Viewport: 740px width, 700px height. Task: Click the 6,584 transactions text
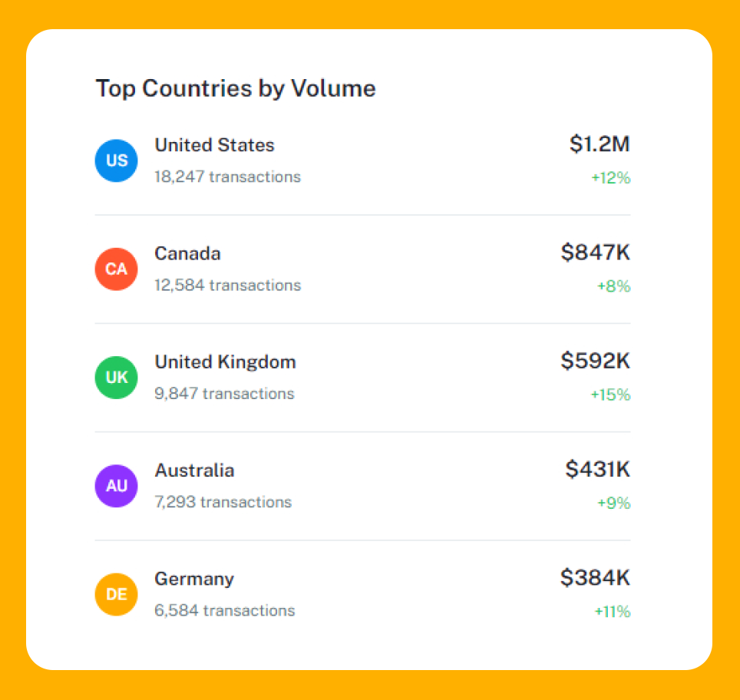[224, 611]
